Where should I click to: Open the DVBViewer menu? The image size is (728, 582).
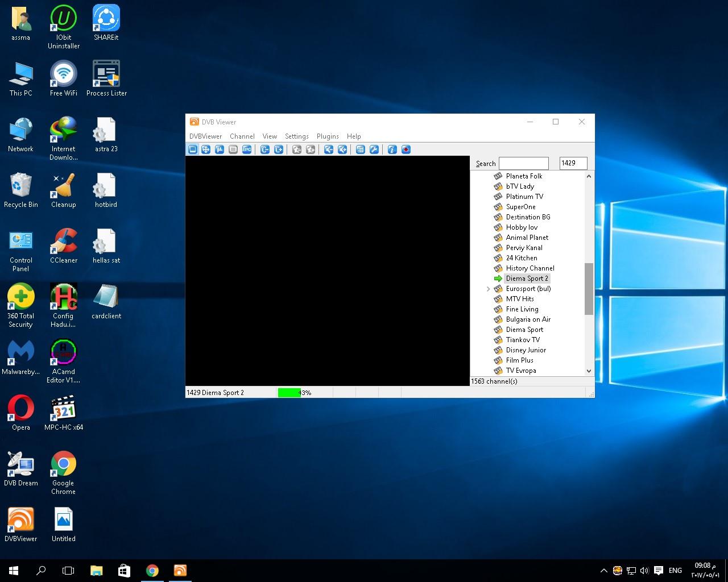click(205, 136)
